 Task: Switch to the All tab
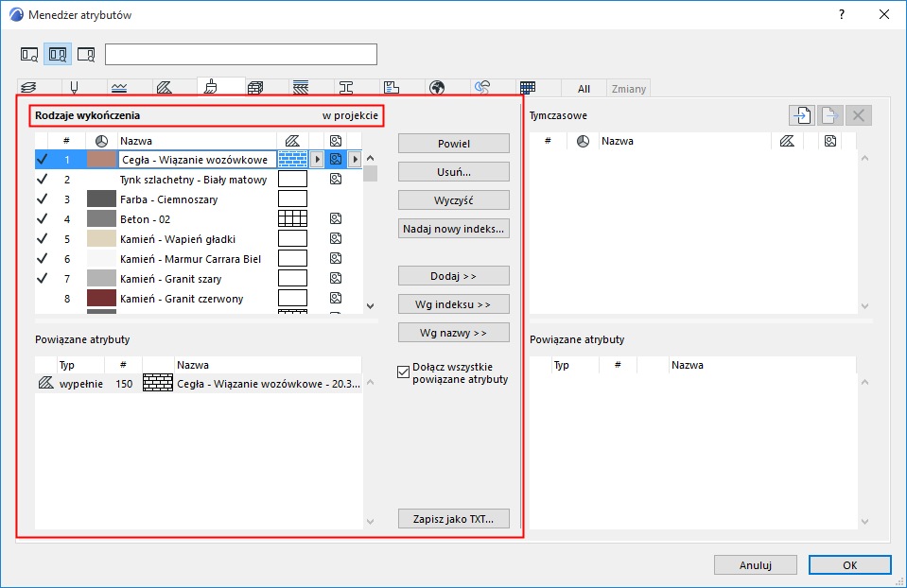pyautogui.click(x=584, y=89)
